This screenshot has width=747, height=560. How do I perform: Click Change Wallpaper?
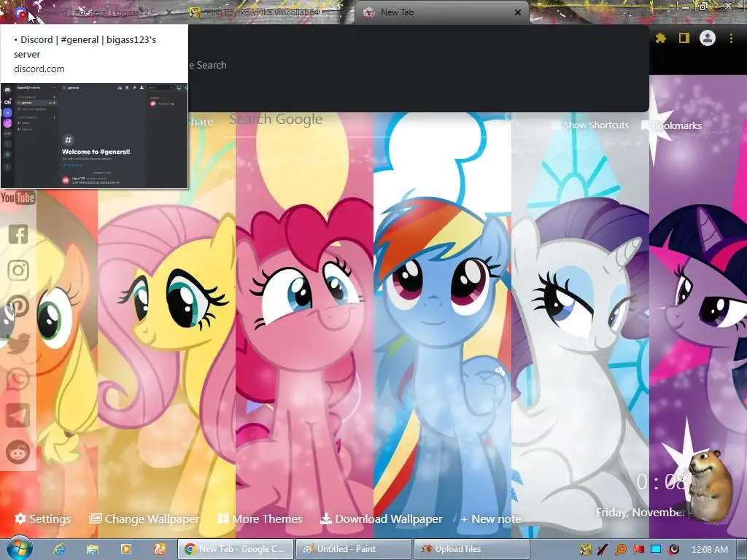click(144, 518)
